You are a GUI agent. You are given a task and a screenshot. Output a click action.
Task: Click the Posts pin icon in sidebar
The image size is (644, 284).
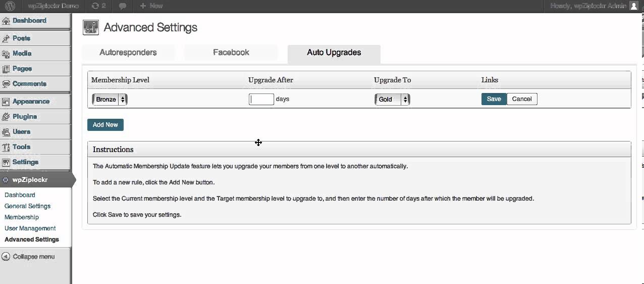(6, 38)
